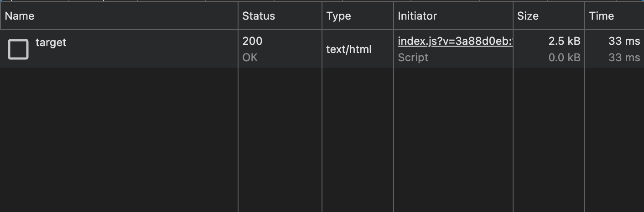This screenshot has height=212, width=644.
Task: Click the text/html type cell
Action: click(x=349, y=49)
